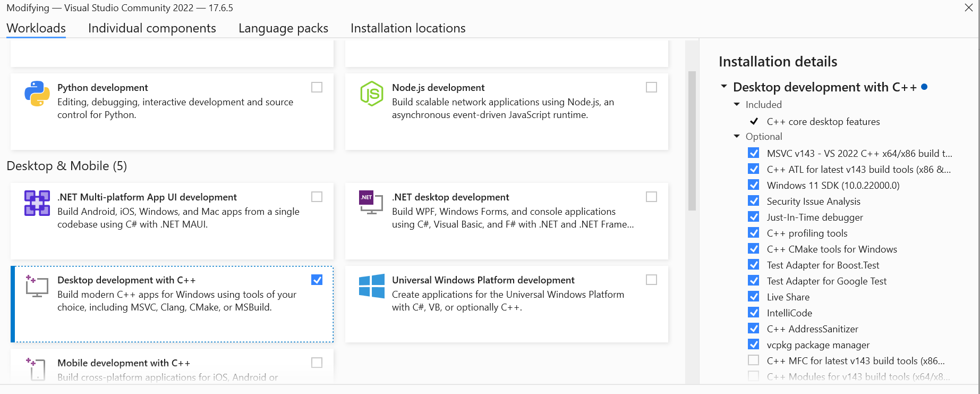The height and width of the screenshot is (394, 980).
Task: Click the Desktop development with C++ icon
Action: click(37, 286)
